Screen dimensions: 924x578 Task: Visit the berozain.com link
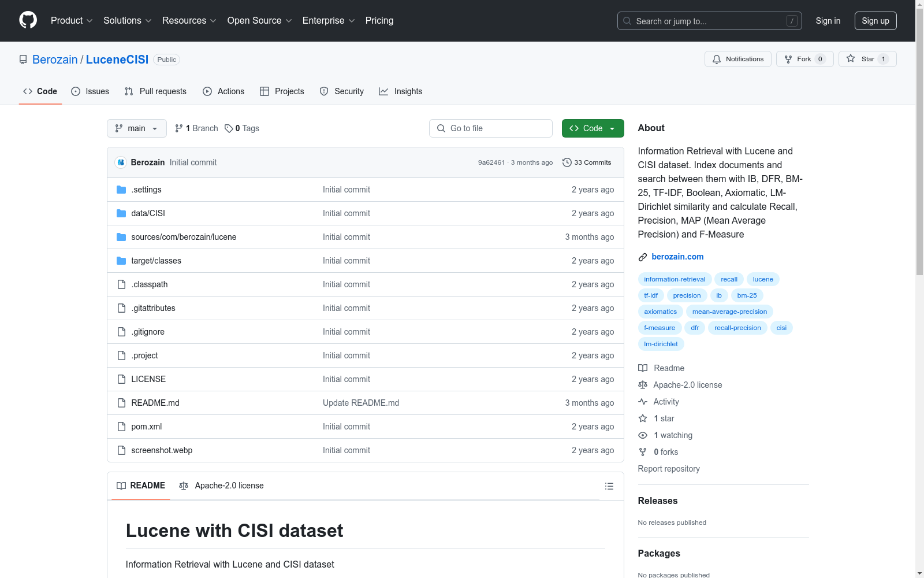tap(677, 257)
